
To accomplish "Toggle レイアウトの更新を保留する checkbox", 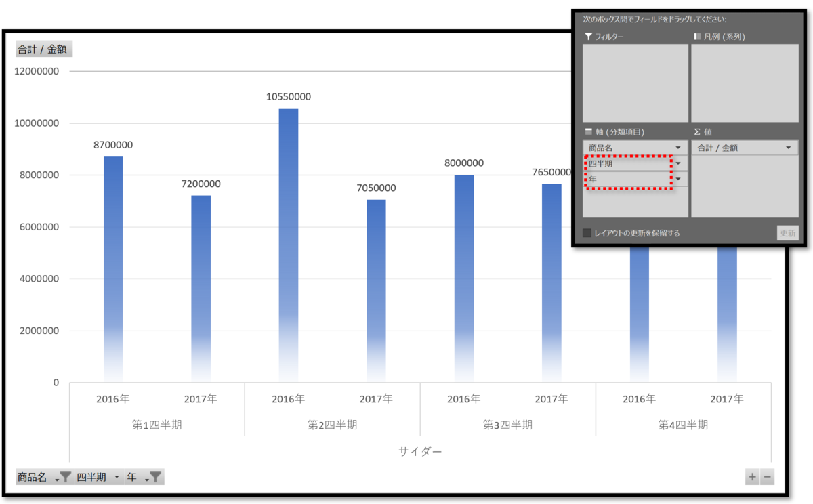I will tap(587, 233).
